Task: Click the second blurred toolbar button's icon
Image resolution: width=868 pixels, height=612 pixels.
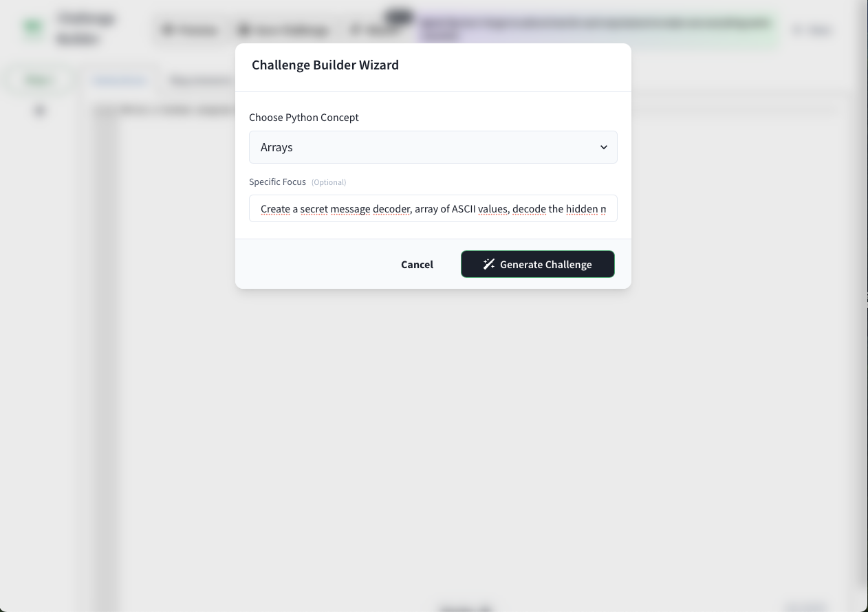Action: (x=243, y=30)
